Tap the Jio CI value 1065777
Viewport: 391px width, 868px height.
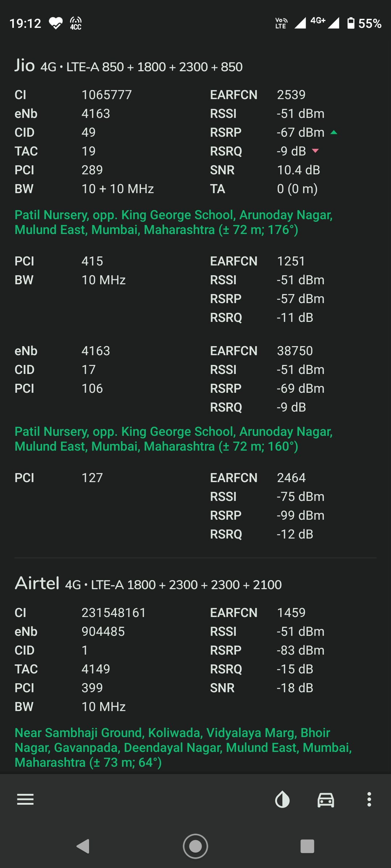(106, 95)
